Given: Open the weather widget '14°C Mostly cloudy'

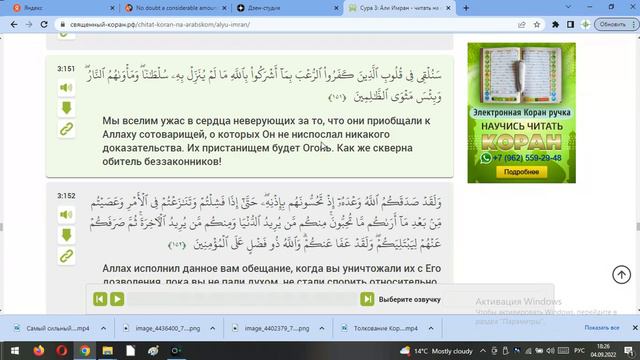Looking at the screenshot, I should [436, 351].
